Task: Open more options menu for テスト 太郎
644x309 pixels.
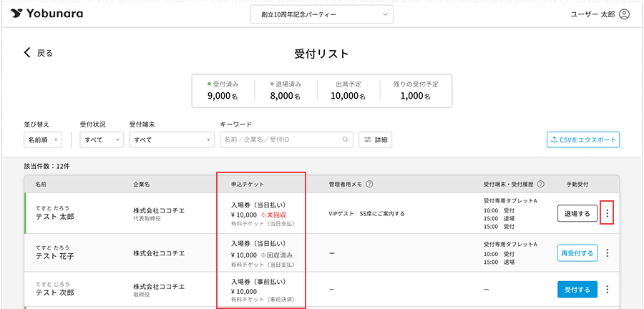Action: click(x=608, y=213)
